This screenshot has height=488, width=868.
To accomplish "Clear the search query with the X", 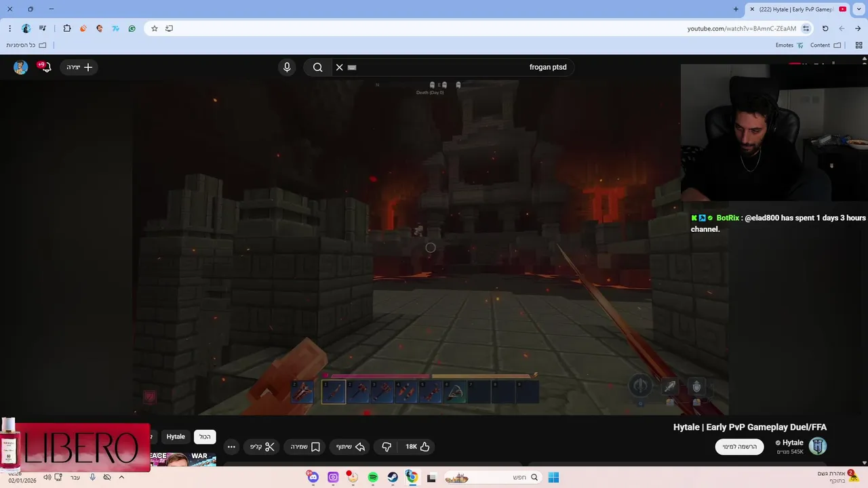I will pyautogui.click(x=340, y=67).
